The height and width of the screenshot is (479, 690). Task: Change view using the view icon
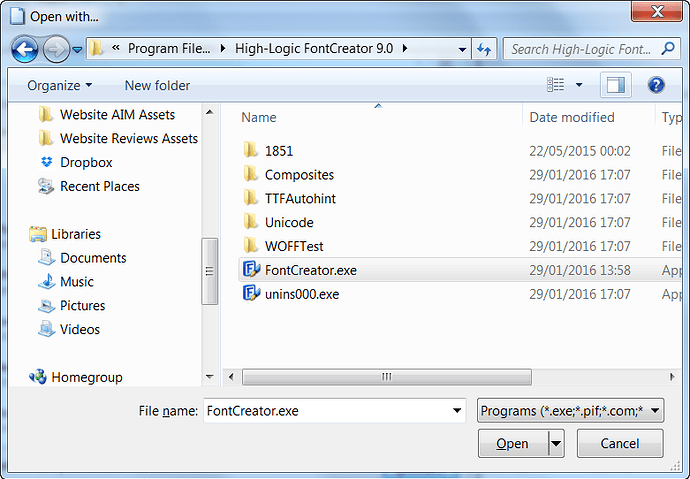(555, 84)
